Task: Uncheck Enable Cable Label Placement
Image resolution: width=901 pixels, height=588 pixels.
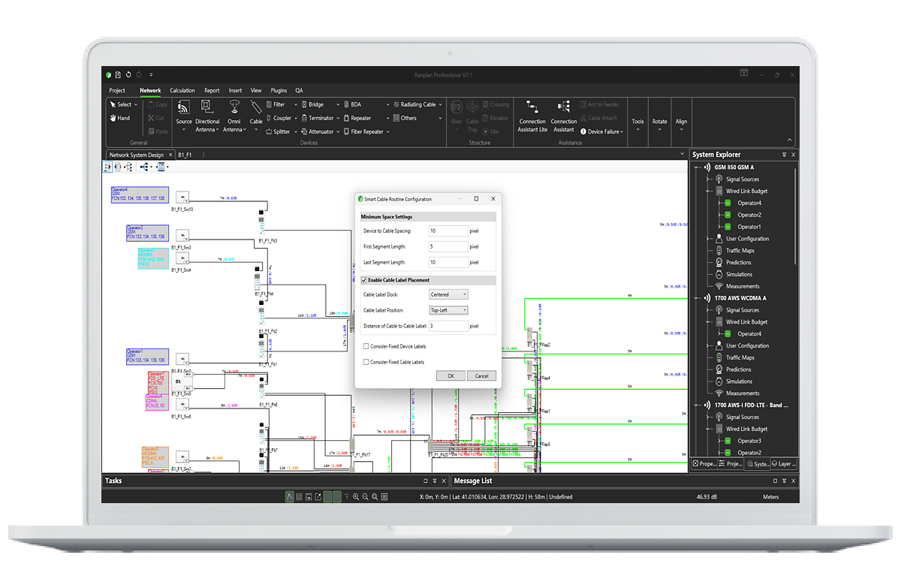Action: point(365,280)
